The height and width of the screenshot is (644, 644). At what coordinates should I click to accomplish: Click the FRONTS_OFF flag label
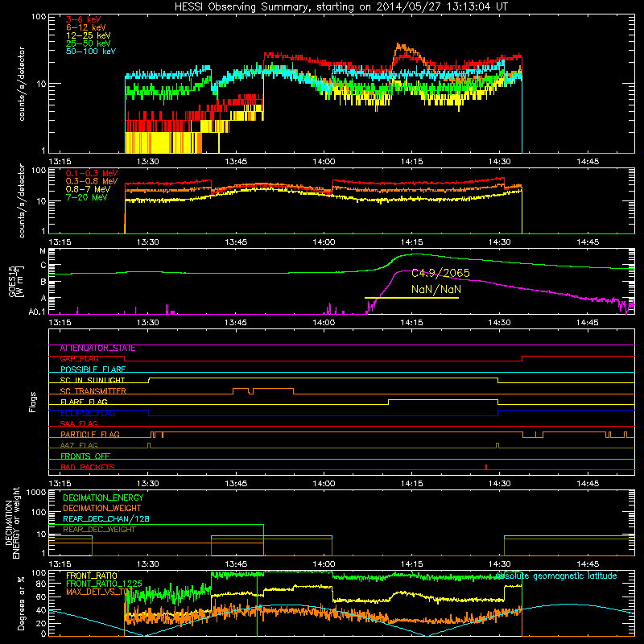[85, 456]
